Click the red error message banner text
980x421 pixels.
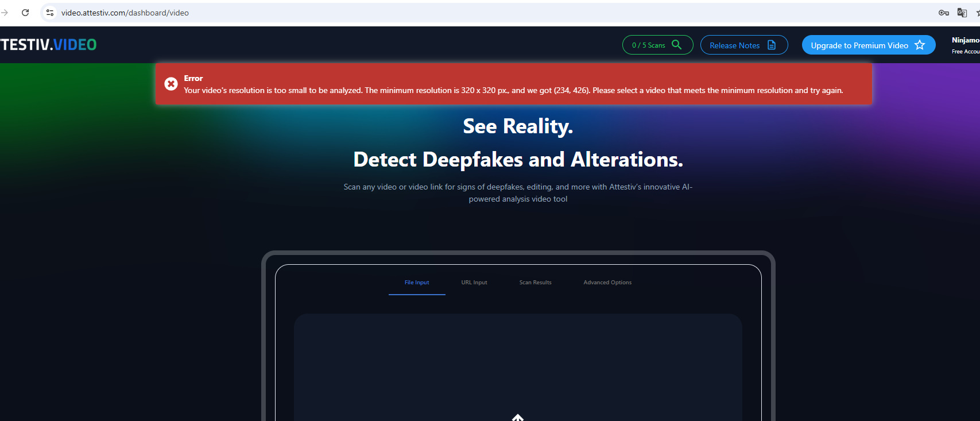[513, 90]
